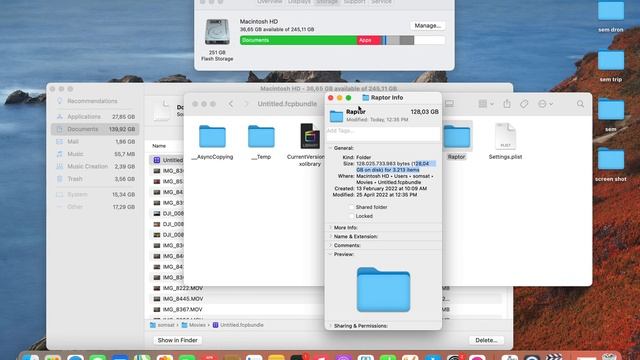Click the green Documents storage bar segment
Image resolution: width=640 pixels, height=360 pixels.
coord(298,40)
